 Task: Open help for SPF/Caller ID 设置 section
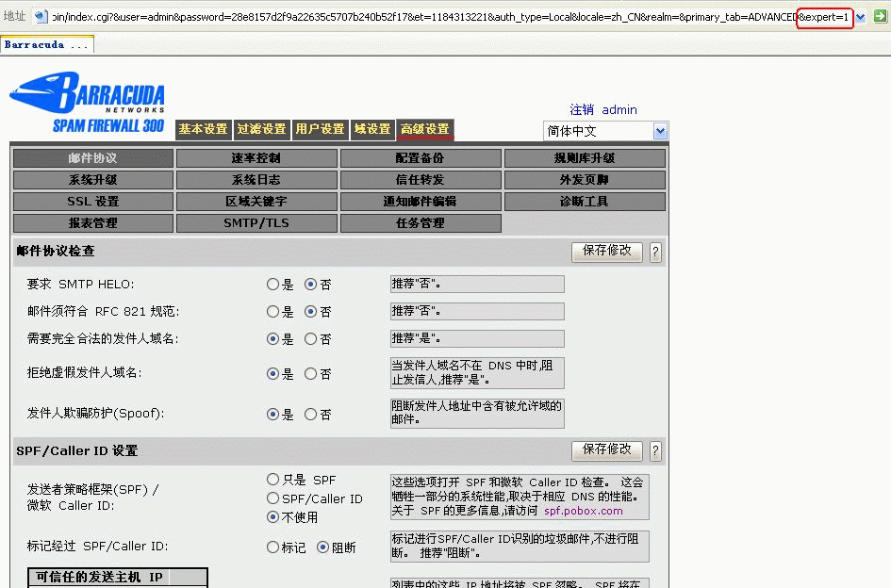(655, 451)
